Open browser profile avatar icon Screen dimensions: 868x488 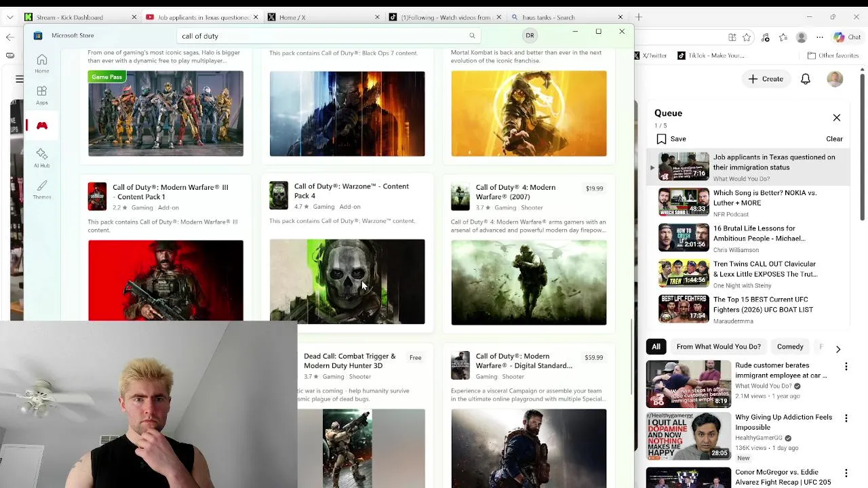[x=802, y=37]
